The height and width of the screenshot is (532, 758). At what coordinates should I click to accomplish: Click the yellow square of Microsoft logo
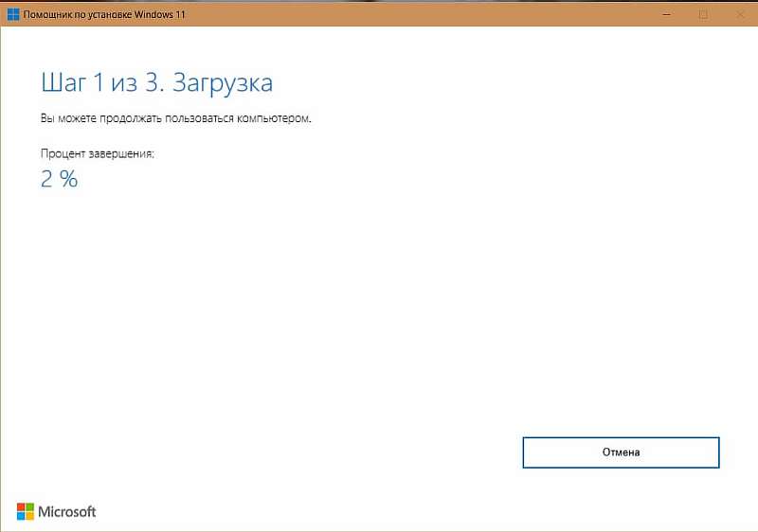pos(28,516)
